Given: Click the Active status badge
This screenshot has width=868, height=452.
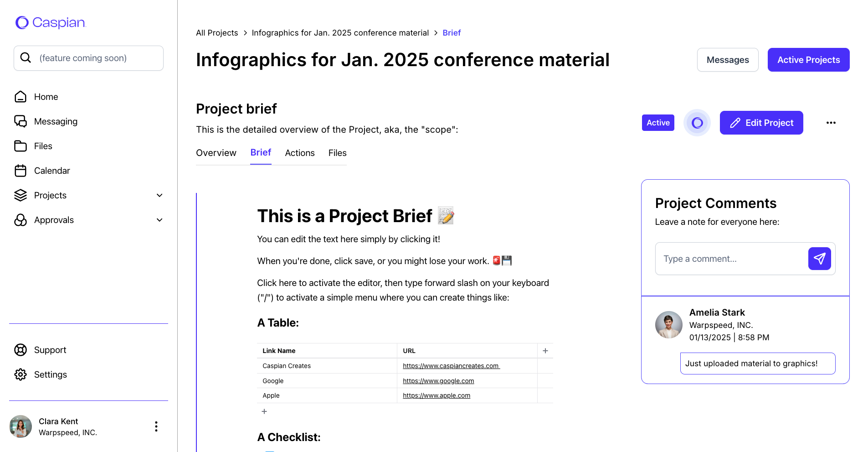Looking at the screenshot, I should (x=658, y=123).
